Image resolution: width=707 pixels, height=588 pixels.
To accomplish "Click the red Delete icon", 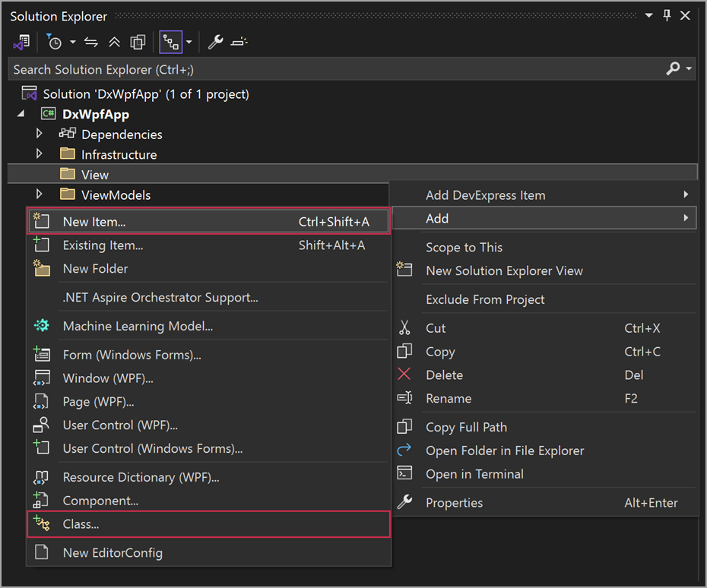I will click(404, 374).
